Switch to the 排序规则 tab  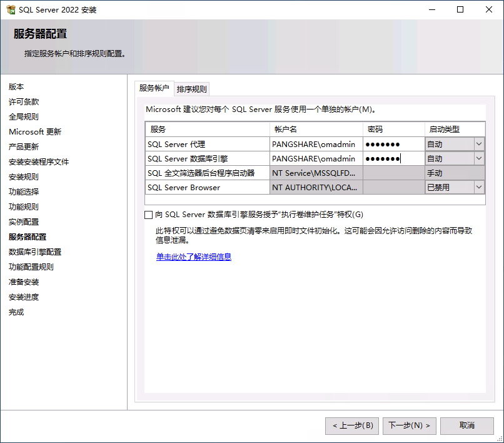pyautogui.click(x=191, y=88)
